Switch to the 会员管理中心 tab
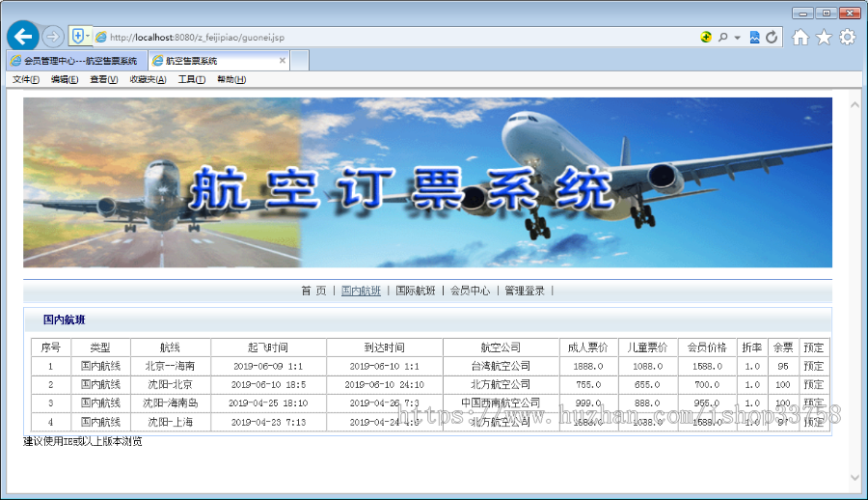The image size is (868, 500). (x=77, y=61)
